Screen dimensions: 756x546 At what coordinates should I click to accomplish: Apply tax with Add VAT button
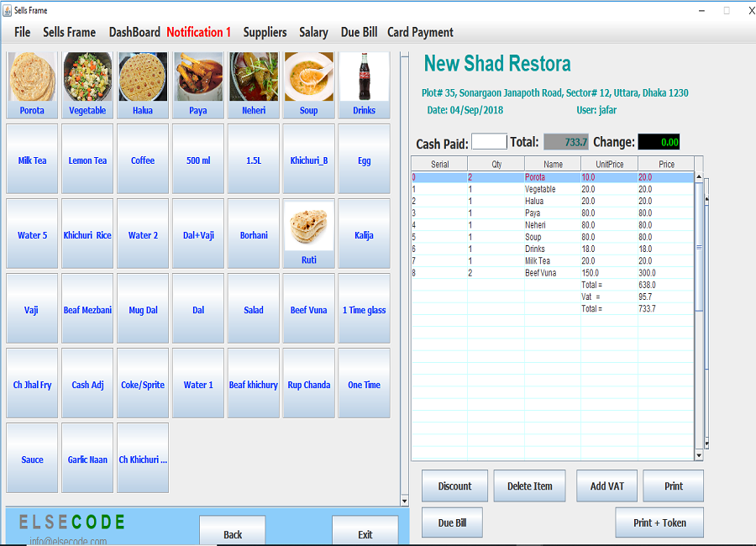(606, 486)
